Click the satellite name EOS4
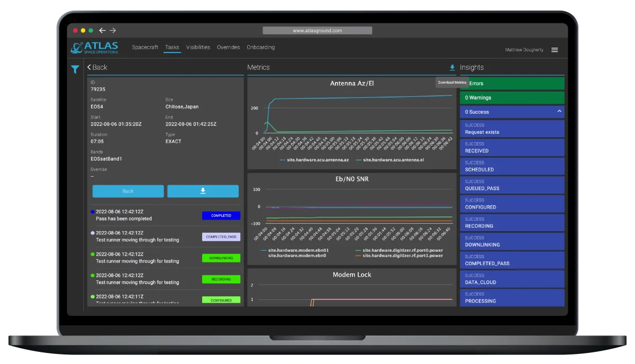Viewport: 635px width, 364px height. [x=97, y=107]
